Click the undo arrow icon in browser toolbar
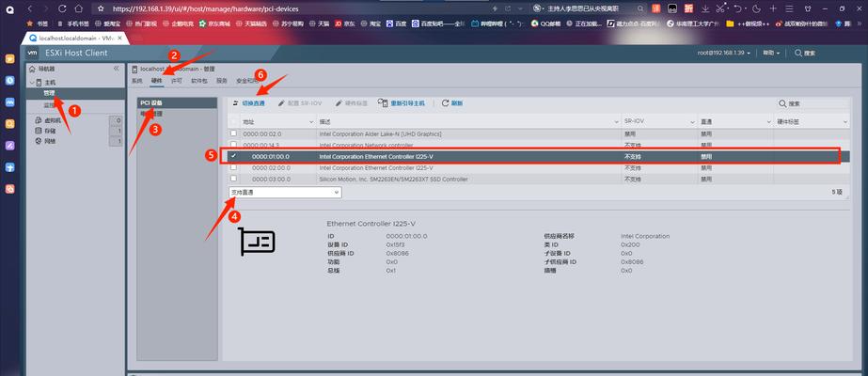 [738, 8]
